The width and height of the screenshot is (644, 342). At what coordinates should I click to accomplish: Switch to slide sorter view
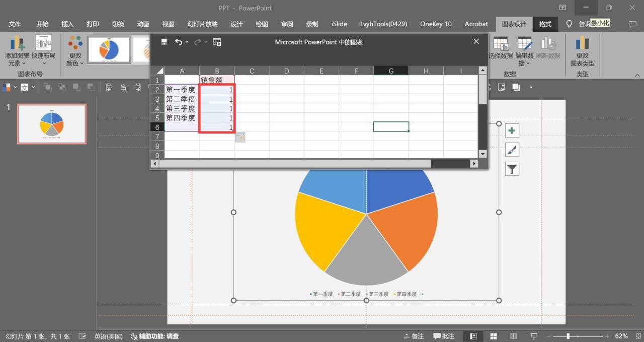click(x=494, y=336)
